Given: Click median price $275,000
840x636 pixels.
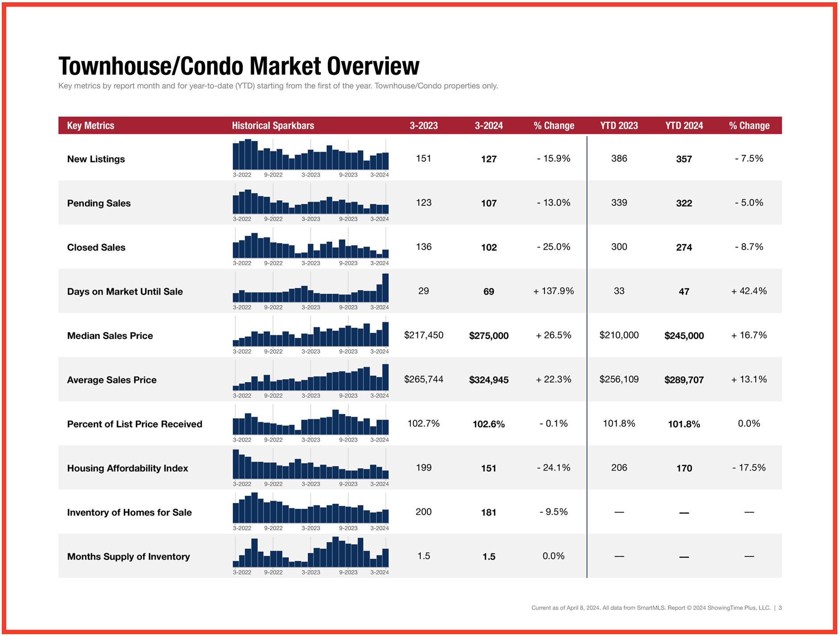Looking at the screenshot, I should pos(489,335).
